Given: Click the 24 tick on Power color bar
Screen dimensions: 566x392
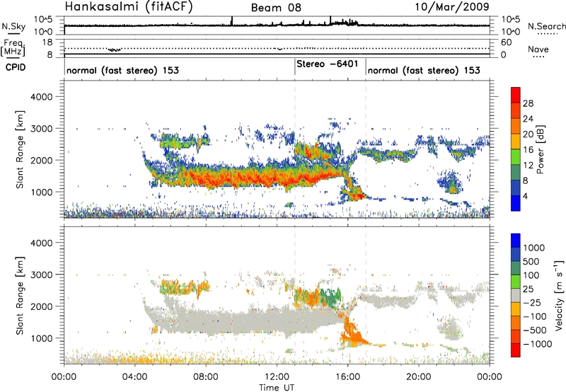Looking at the screenshot, I should [528, 119].
